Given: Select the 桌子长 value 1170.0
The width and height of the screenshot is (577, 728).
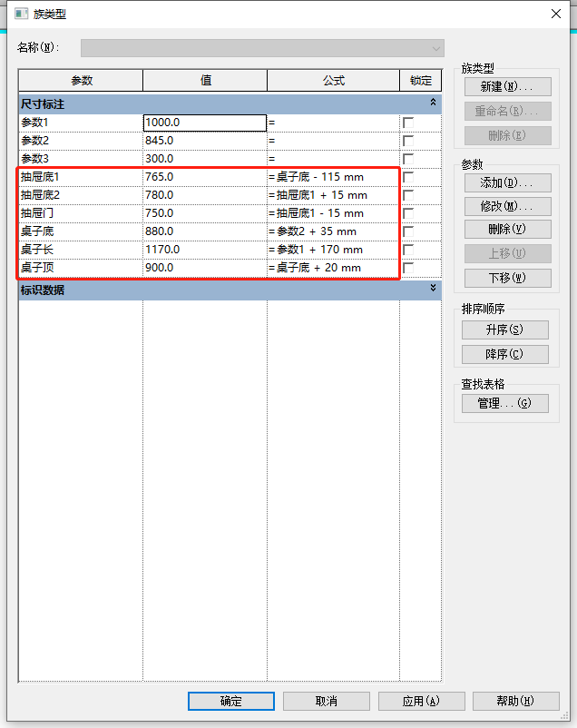Looking at the screenshot, I should [x=205, y=250].
